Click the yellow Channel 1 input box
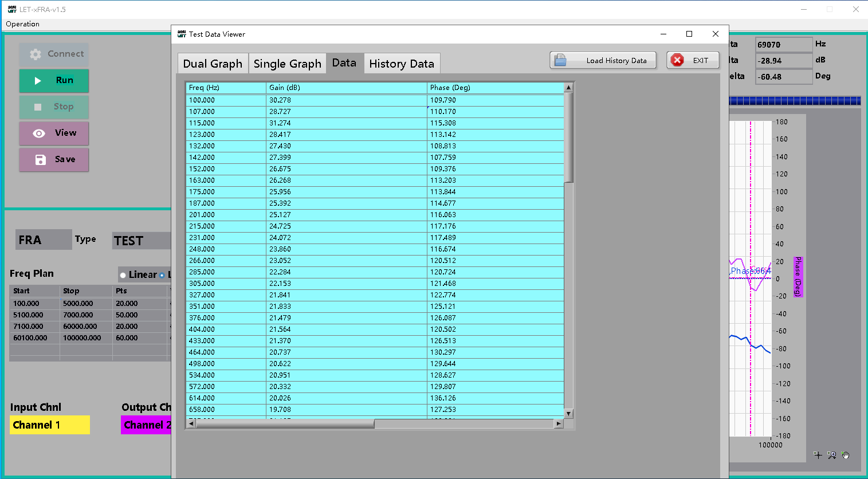The width and height of the screenshot is (868, 479). pos(50,425)
